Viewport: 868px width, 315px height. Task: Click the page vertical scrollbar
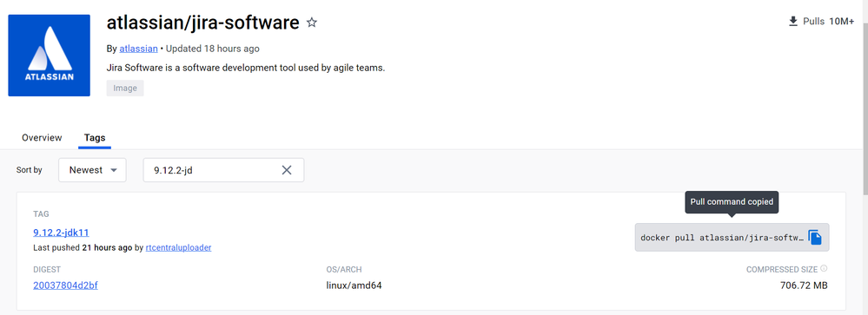tap(865, 108)
